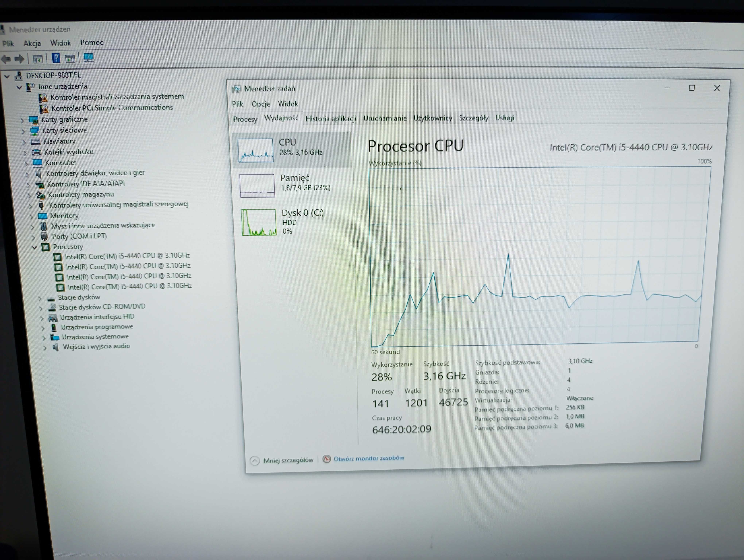744x560 pixels.
Task: Click the Karty graficzne category icon
Action: [34, 120]
